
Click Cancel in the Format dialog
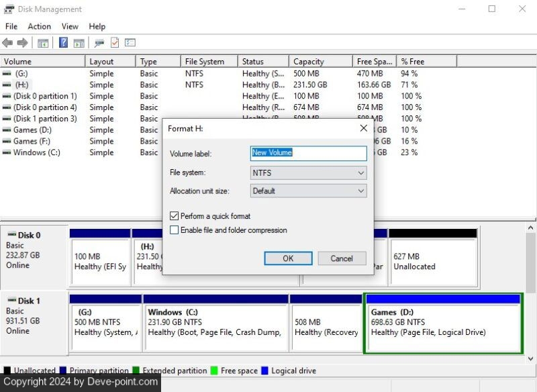click(341, 258)
